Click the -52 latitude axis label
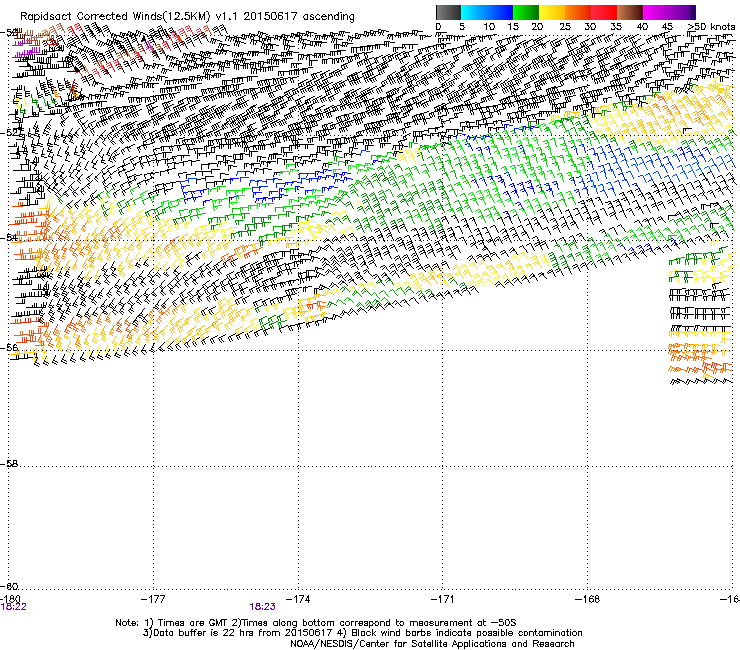This screenshot has width=740, height=650. pyautogui.click(x=9, y=133)
